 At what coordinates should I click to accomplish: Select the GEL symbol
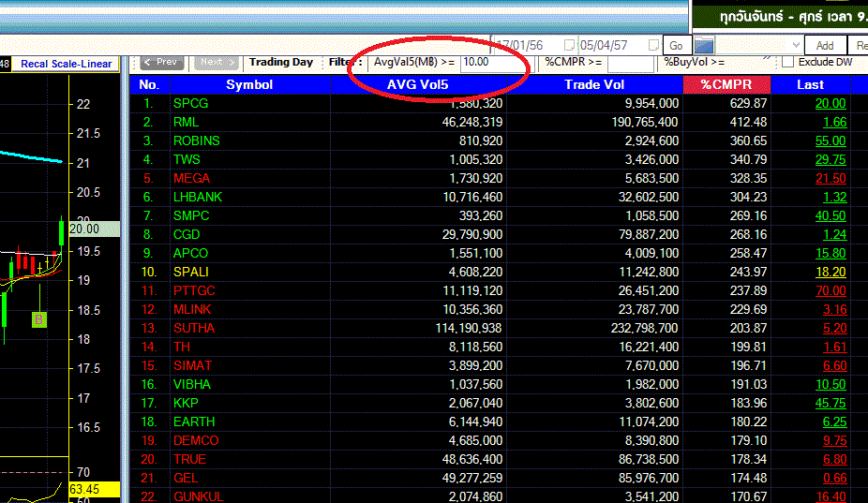point(186,478)
